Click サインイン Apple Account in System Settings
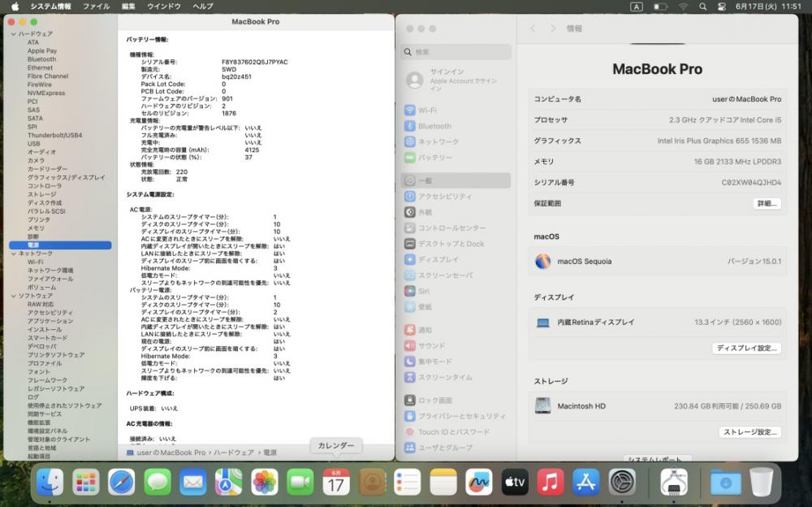Image resolution: width=812 pixels, height=507 pixels. 456,80
